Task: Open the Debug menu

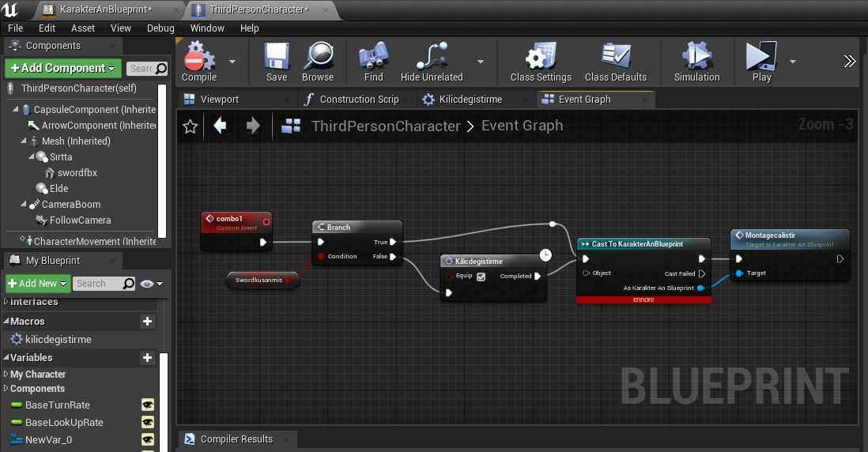Action: pos(160,28)
